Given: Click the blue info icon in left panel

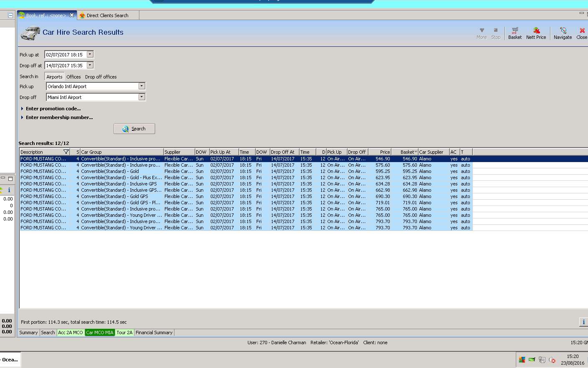Looking at the screenshot, I should coord(9,190).
